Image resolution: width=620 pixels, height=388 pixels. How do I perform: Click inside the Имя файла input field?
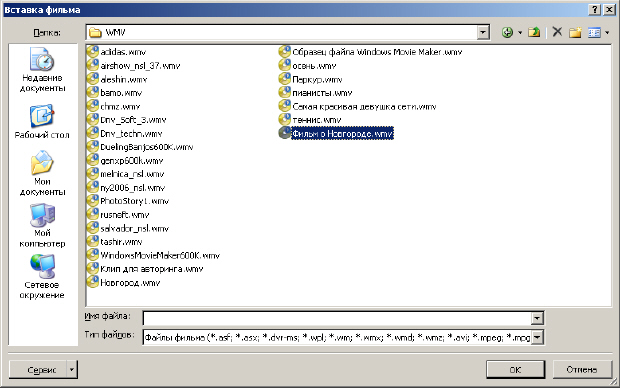337,318
